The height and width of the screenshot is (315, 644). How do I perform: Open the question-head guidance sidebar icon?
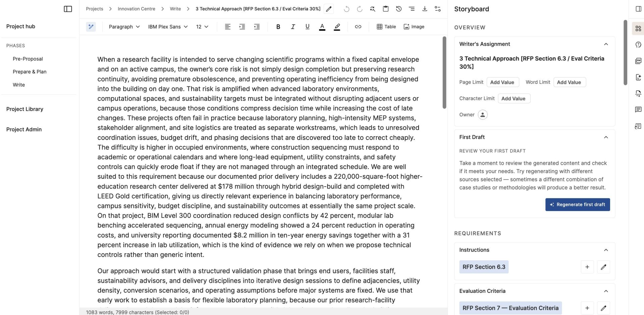coord(638,45)
